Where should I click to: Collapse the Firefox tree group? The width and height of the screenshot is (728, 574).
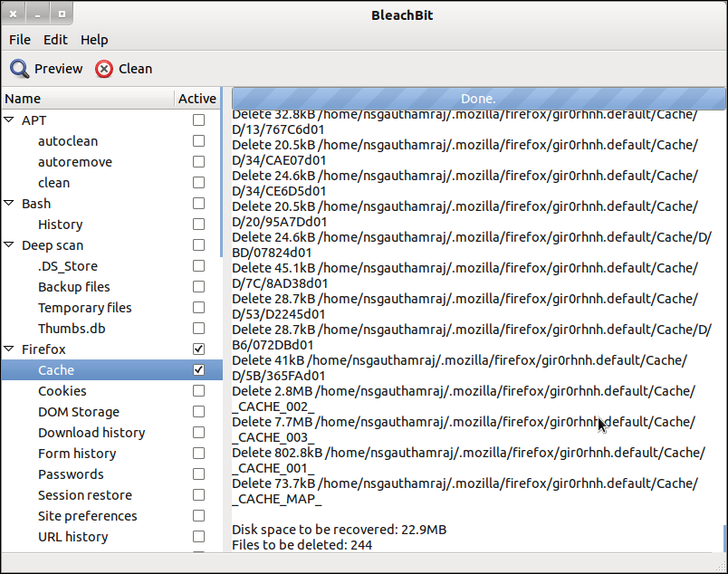pos(9,349)
